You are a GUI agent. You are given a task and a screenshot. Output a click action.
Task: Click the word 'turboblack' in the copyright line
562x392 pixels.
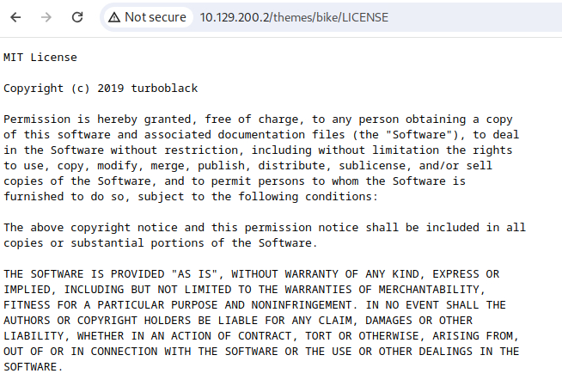(164, 89)
